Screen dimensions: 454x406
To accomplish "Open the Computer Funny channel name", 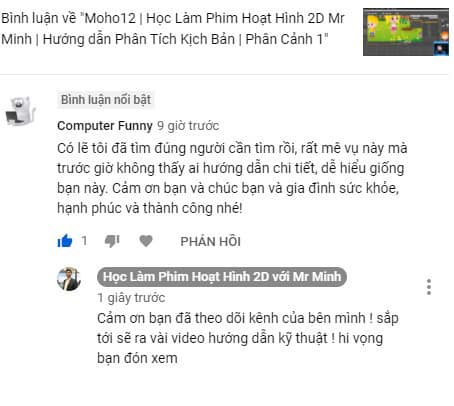I will pyautogui.click(x=105, y=126).
